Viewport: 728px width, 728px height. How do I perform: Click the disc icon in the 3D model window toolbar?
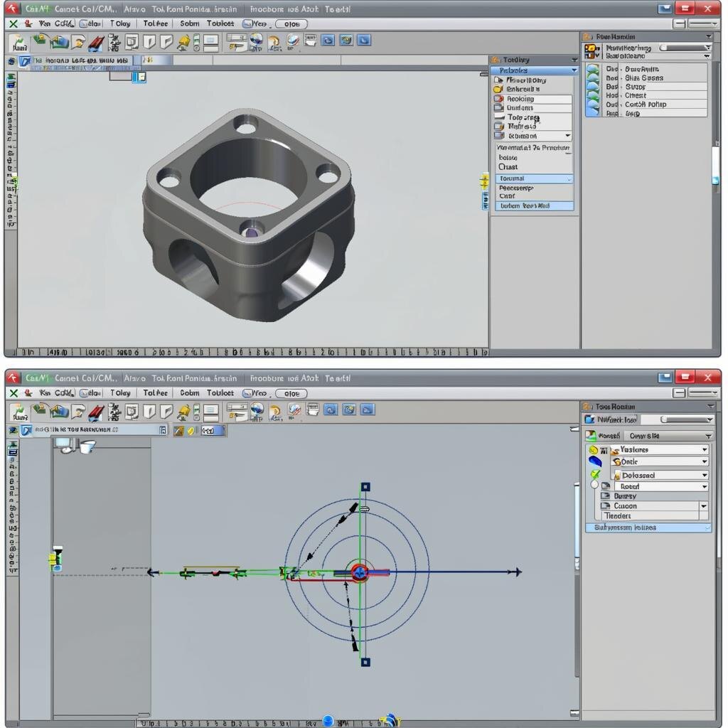[292, 41]
